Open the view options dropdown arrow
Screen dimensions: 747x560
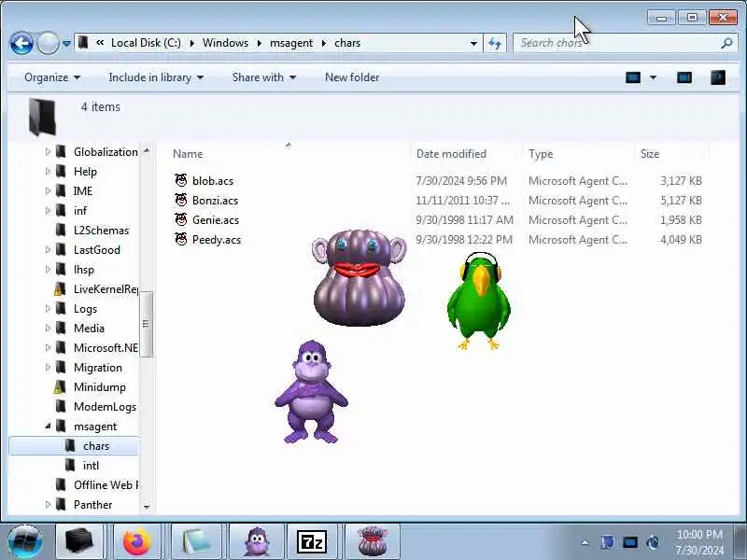point(653,77)
